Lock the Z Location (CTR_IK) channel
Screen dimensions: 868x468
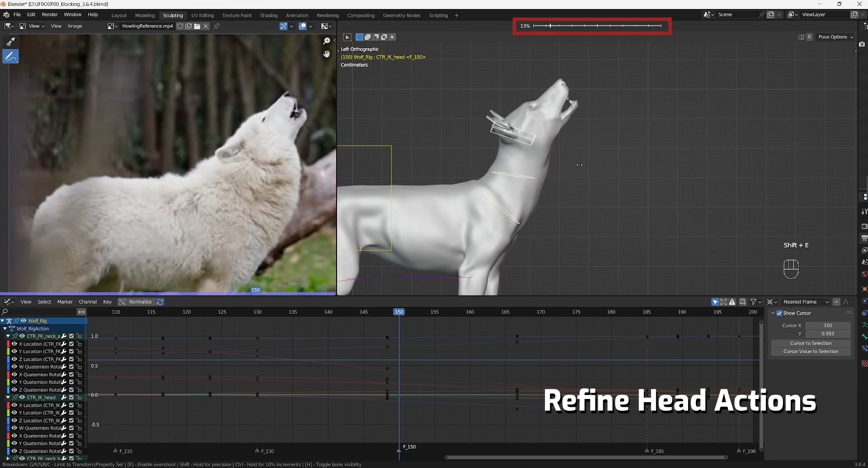tap(79, 420)
